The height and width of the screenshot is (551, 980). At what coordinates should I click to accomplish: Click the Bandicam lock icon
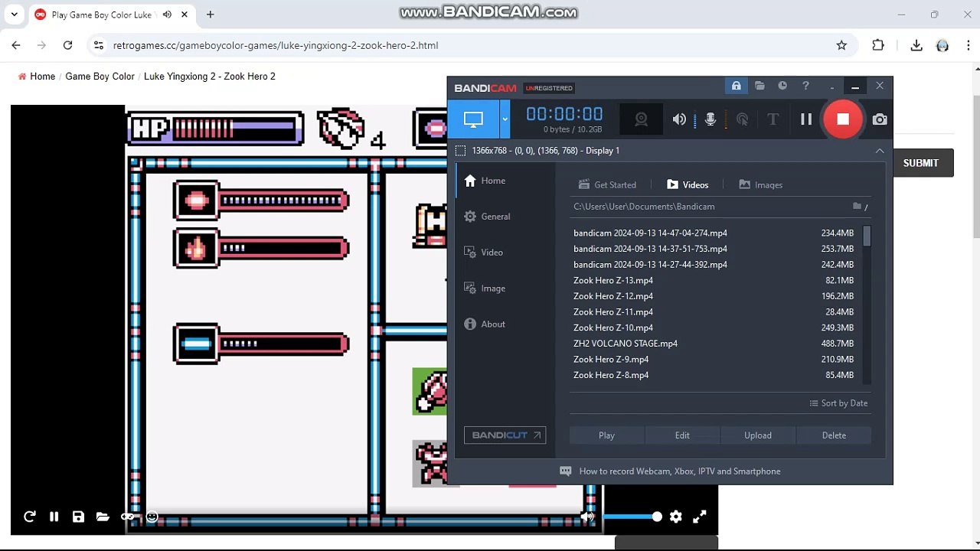click(x=736, y=86)
